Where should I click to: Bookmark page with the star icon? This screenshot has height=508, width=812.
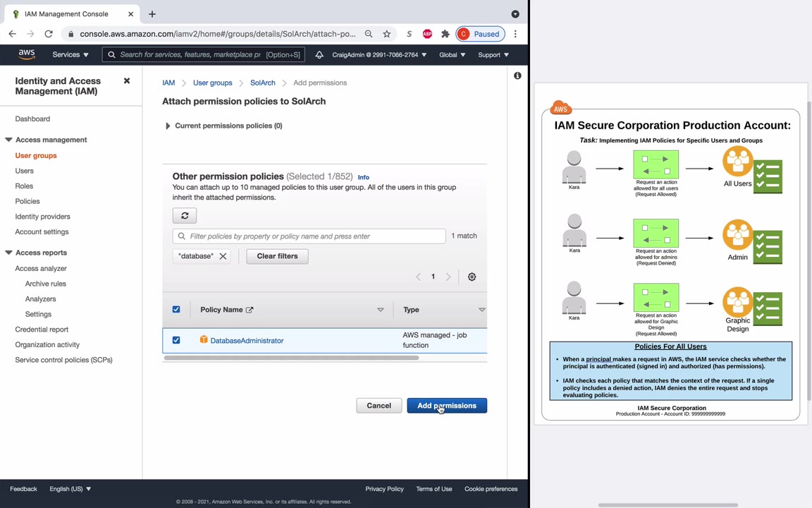click(x=386, y=34)
